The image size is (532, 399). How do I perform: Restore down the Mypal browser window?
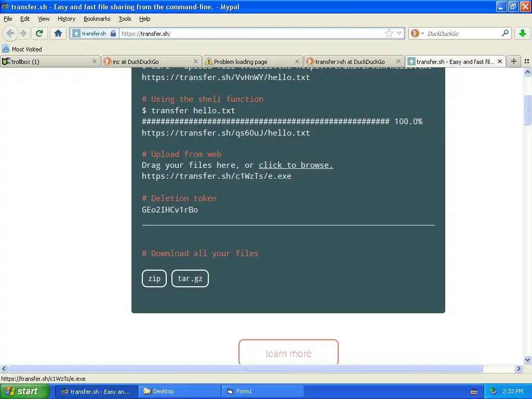(513, 6)
